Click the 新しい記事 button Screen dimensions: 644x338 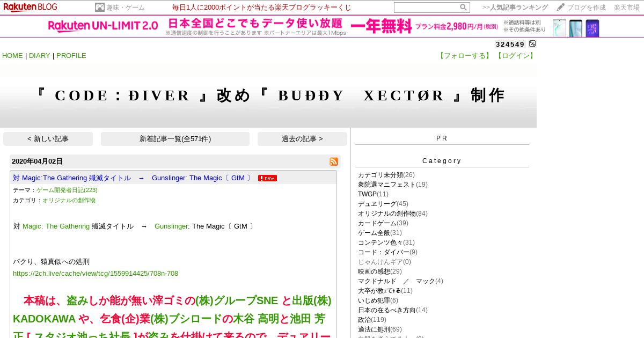coord(48,139)
